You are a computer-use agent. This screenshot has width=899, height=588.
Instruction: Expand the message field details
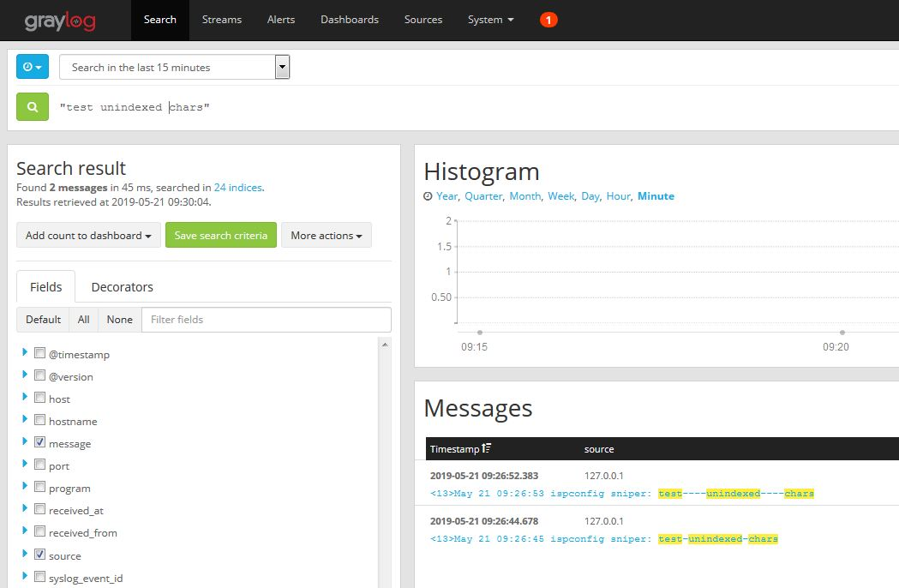24,443
